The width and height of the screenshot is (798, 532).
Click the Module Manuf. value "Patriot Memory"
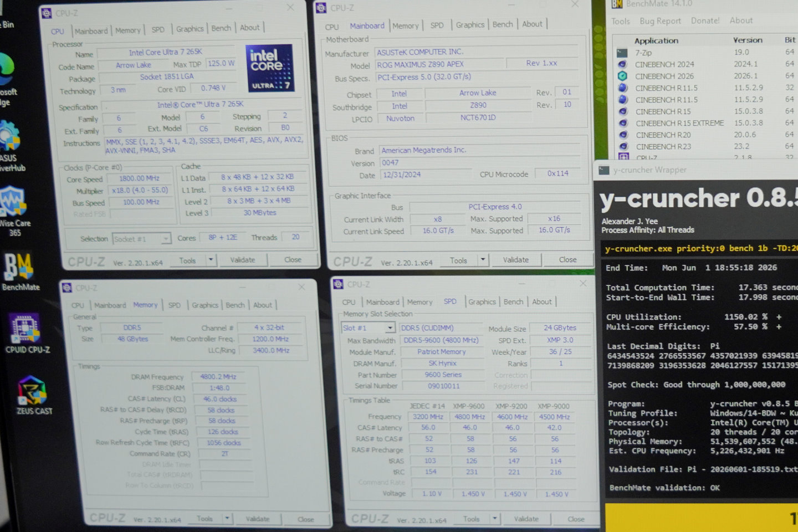(442, 352)
